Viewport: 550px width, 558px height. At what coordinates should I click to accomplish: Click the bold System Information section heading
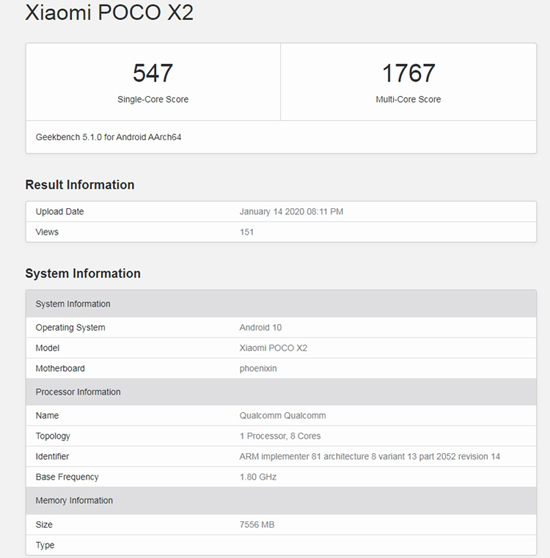coord(83,273)
